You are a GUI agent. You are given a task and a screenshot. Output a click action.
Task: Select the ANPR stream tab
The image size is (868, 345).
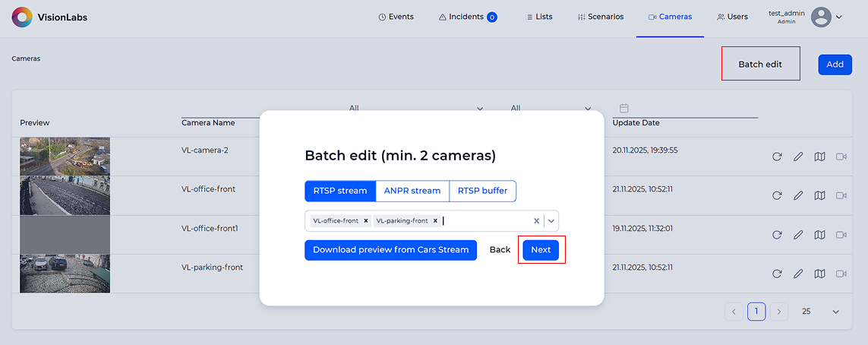coord(412,191)
